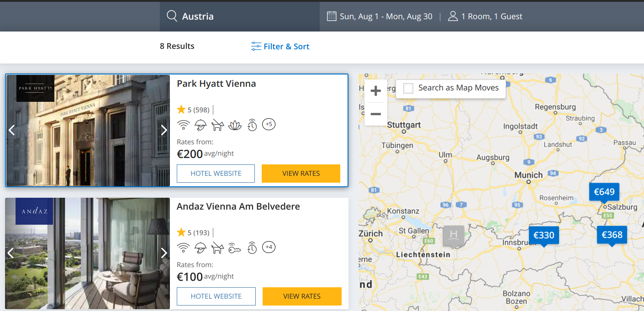Open Andaz Vienna Am Belvedere hotel website
Viewport: 644px width, 311px height.
(216, 296)
